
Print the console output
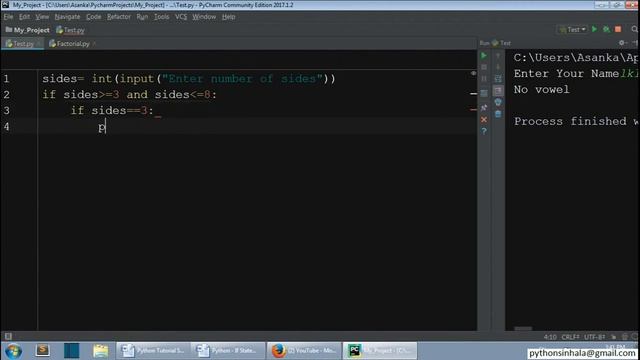pyautogui.click(x=498, y=102)
